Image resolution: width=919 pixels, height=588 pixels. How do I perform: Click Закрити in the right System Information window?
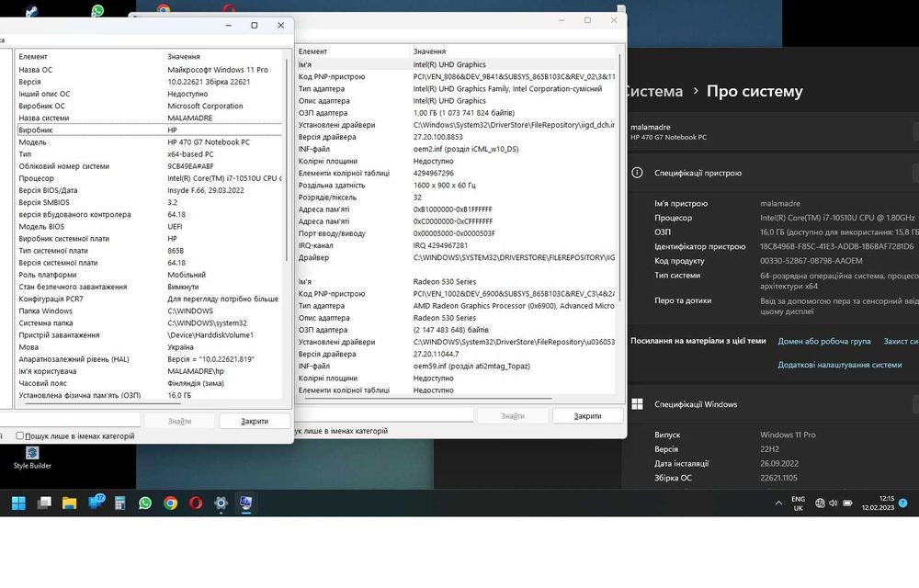[x=587, y=416]
